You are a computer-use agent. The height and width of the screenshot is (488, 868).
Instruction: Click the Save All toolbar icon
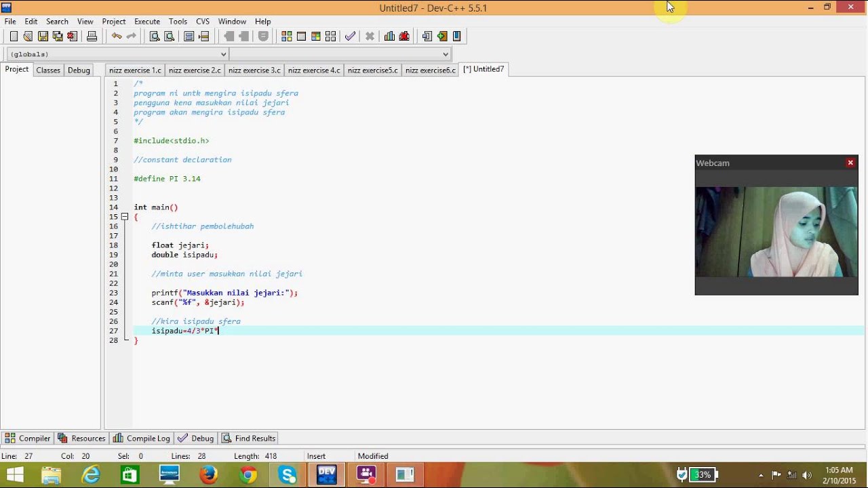(58, 37)
